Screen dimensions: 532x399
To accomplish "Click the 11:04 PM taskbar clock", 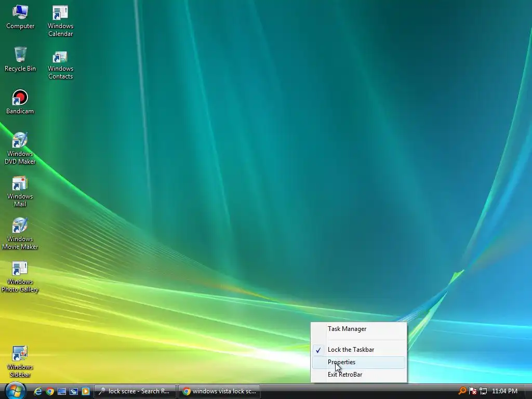I will tap(504, 391).
